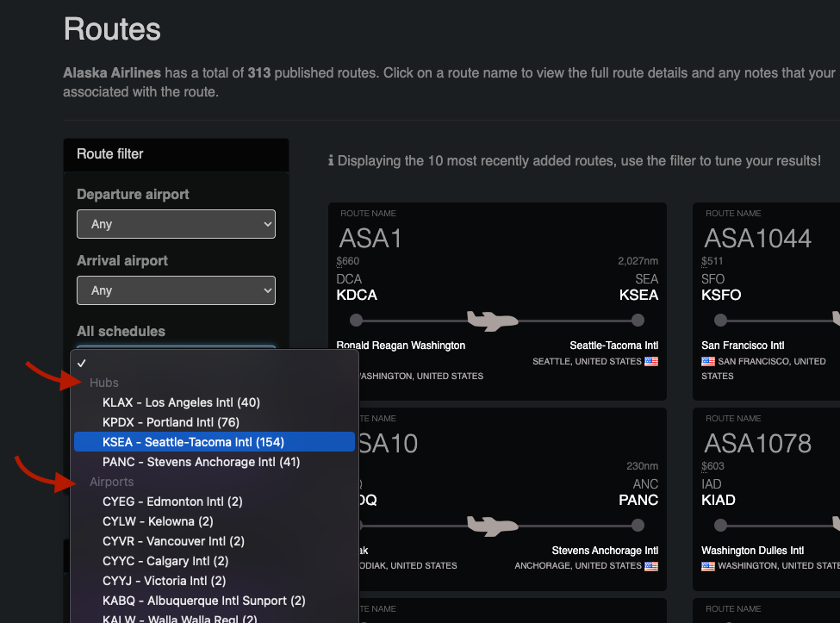Click the Seattle-Tacoma Intl airport name
The image size is (840, 623).
click(614, 346)
